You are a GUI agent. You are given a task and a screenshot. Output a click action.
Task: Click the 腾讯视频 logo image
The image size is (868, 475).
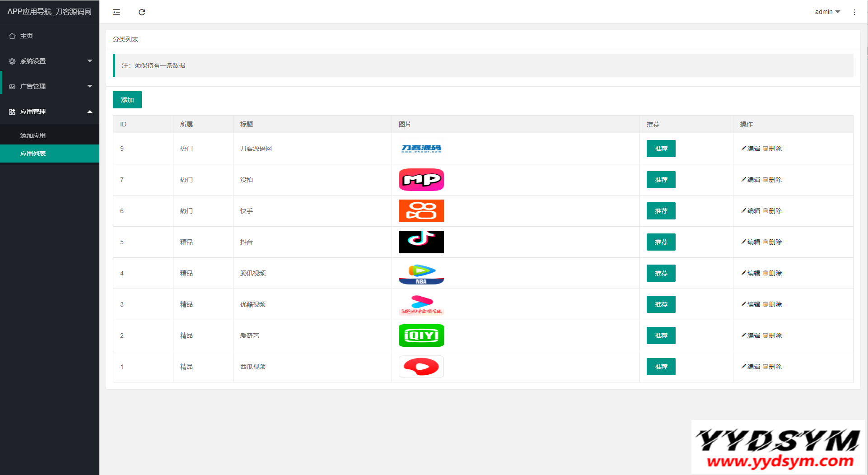coord(421,273)
